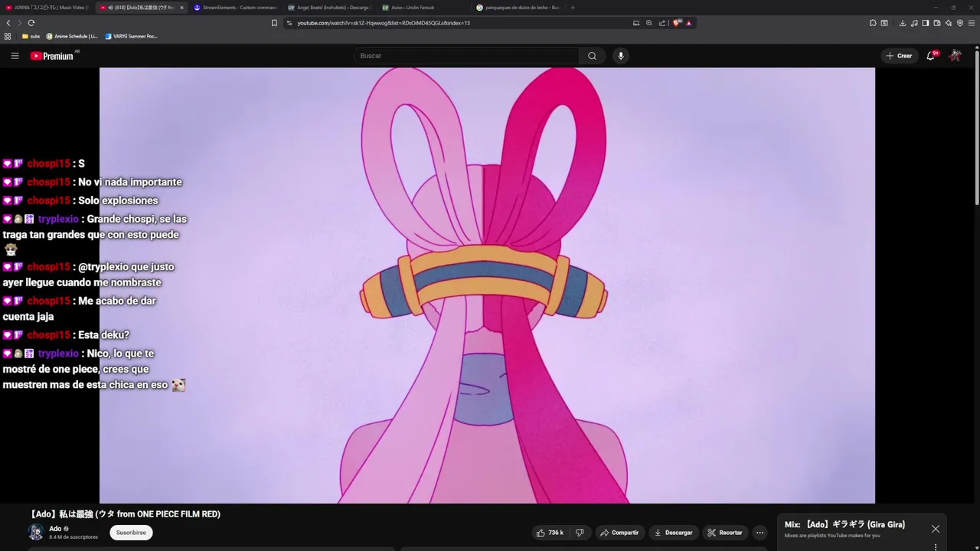The image size is (980, 551).
Task: Subscribe with the Suscribirse button
Action: coord(131,533)
